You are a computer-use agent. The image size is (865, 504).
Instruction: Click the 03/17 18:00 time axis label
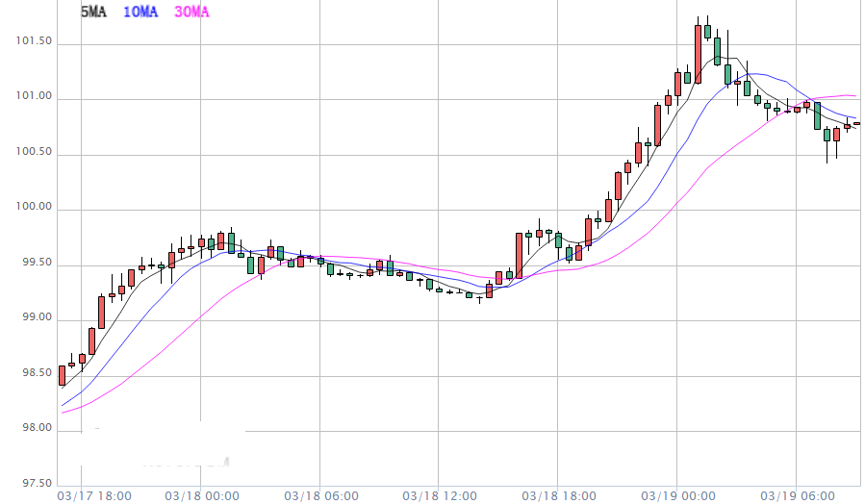(94, 495)
